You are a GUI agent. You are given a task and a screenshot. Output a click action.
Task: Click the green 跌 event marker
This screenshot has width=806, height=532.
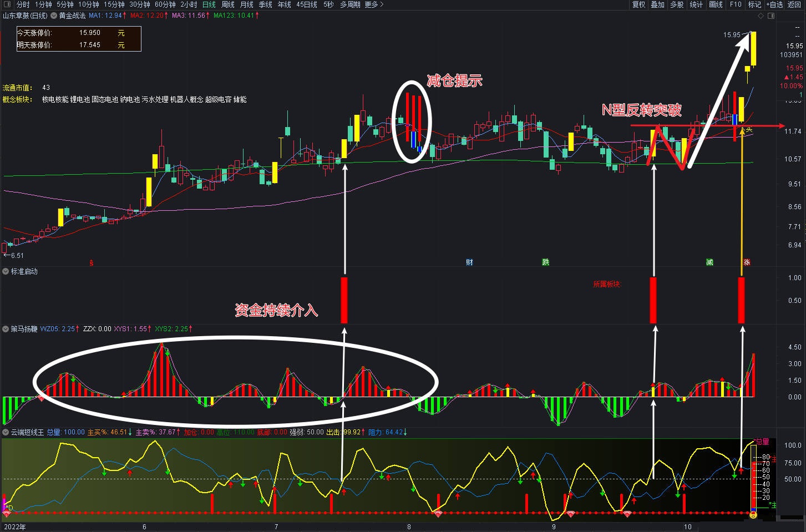pyautogui.click(x=546, y=262)
